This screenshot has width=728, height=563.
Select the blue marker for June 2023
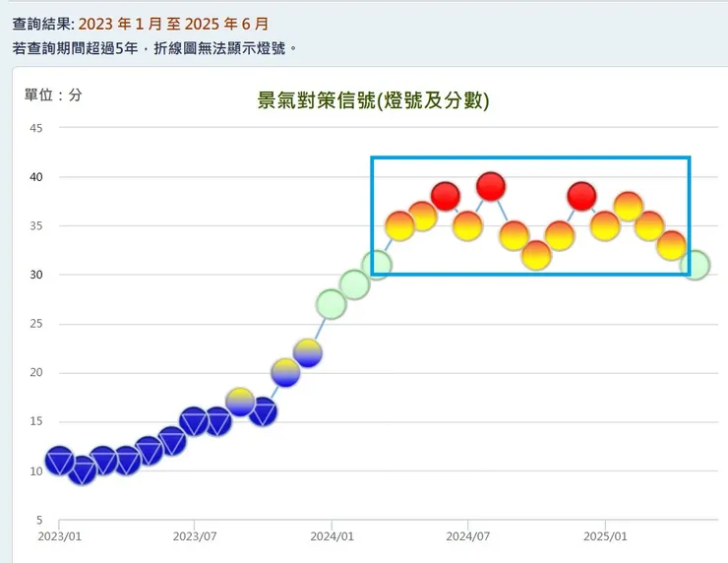click(x=172, y=440)
